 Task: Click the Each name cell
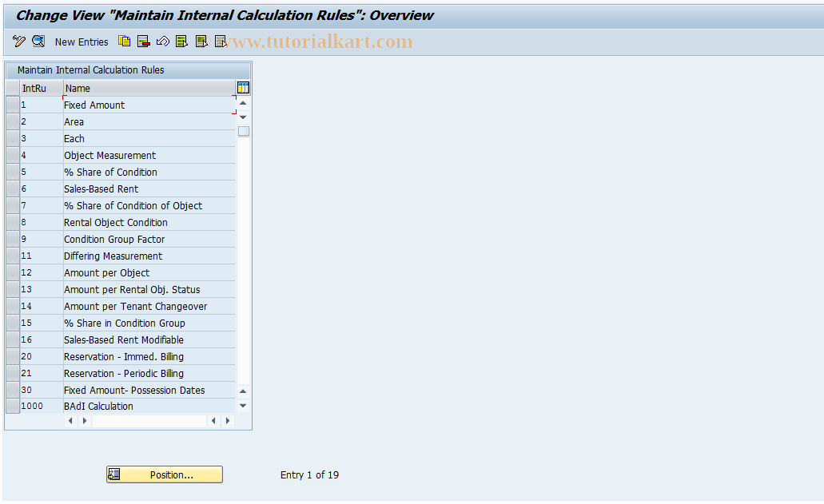[x=149, y=139]
